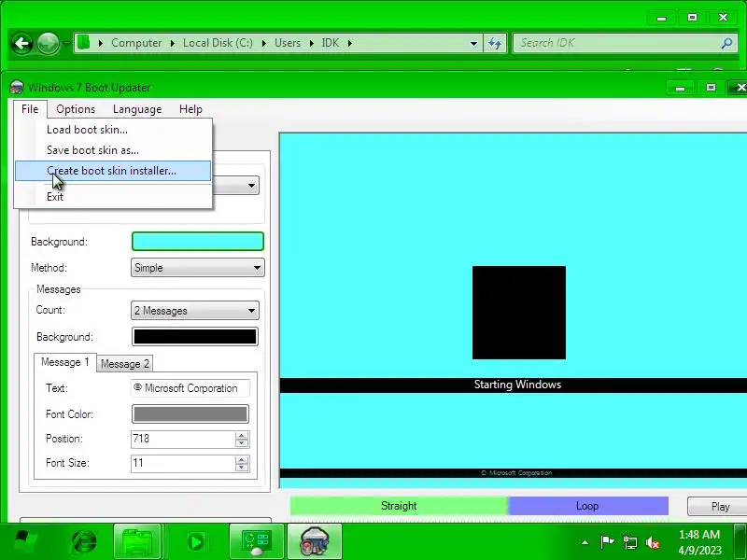
Task: Click the Explorer forward arrow button
Action: click(x=48, y=44)
